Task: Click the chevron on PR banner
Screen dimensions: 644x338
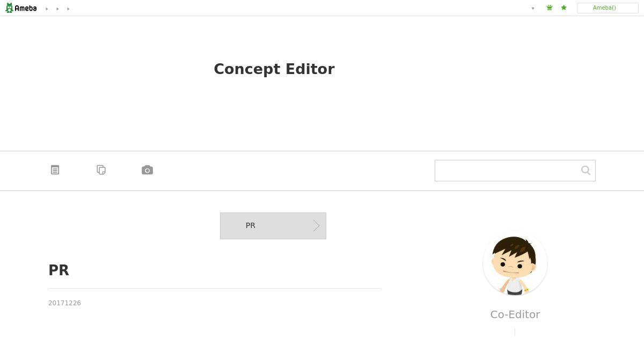Action: (x=317, y=226)
